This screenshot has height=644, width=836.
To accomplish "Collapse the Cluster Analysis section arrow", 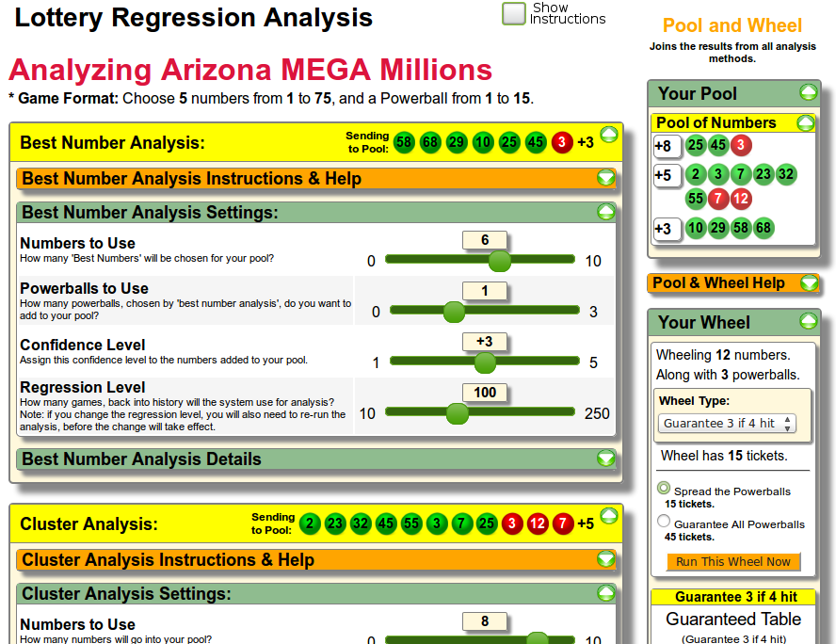I will pyautogui.click(x=608, y=516).
